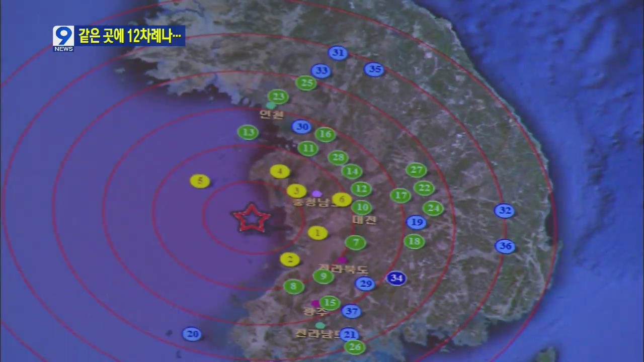Image resolution: width=644 pixels, height=362 pixels.
Task: Select yellow marker number 2
Action: click(x=290, y=259)
